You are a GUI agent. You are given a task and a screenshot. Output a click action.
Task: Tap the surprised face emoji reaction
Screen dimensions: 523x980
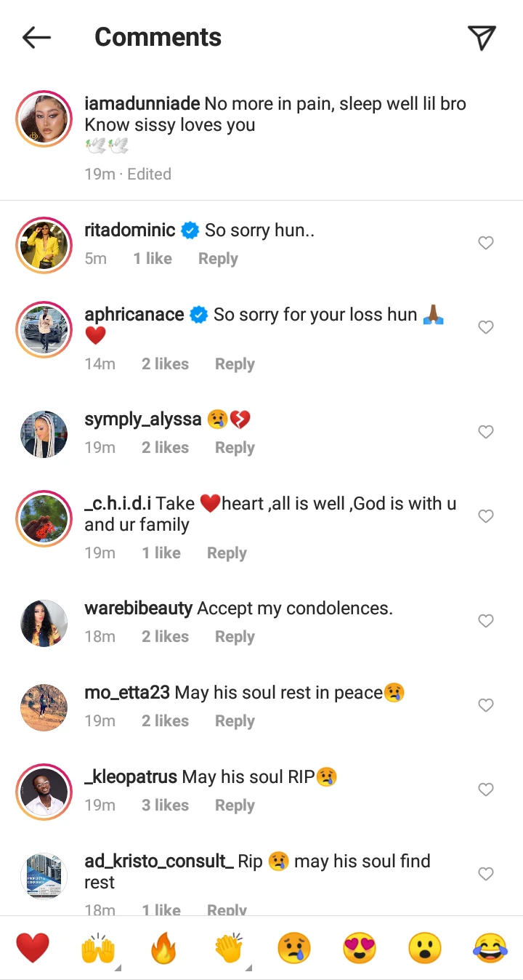point(425,948)
